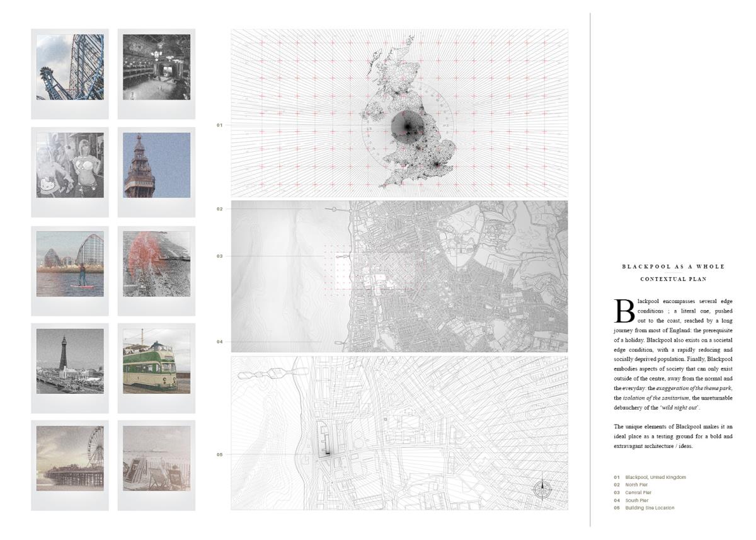Click the compass rose on the site plan
Screen dimensions: 756x540
click(x=542, y=488)
